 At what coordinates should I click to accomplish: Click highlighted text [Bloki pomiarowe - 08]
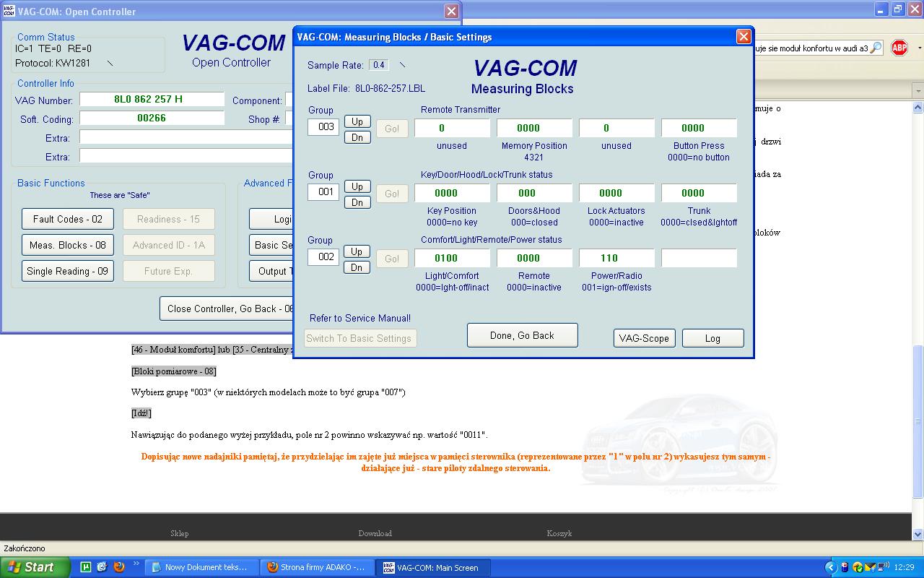pos(174,371)
